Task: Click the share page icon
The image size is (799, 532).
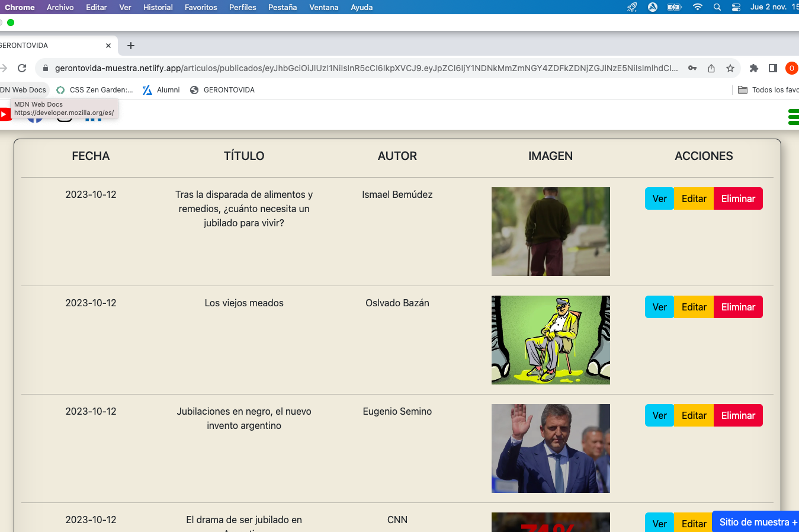Action: point(711,68)
